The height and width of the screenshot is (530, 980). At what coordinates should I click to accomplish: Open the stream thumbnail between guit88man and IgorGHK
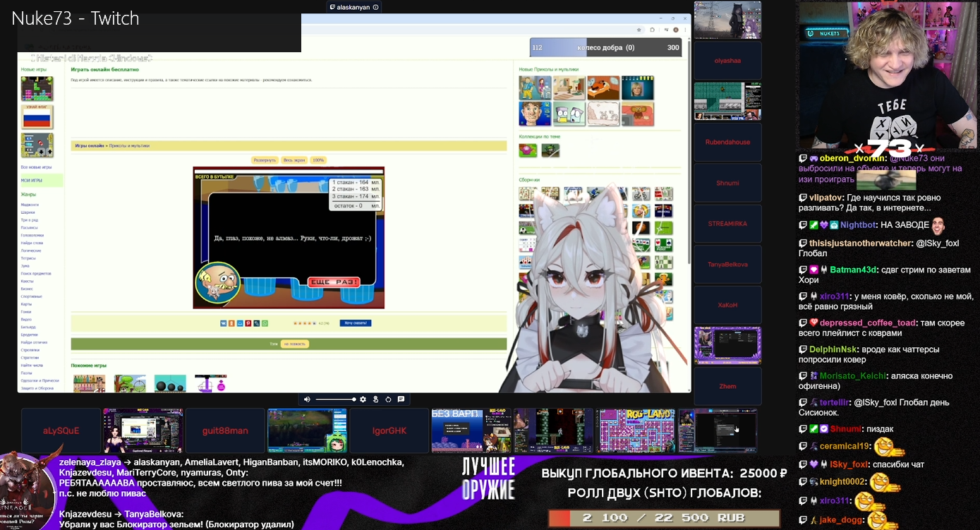(308, 430)
